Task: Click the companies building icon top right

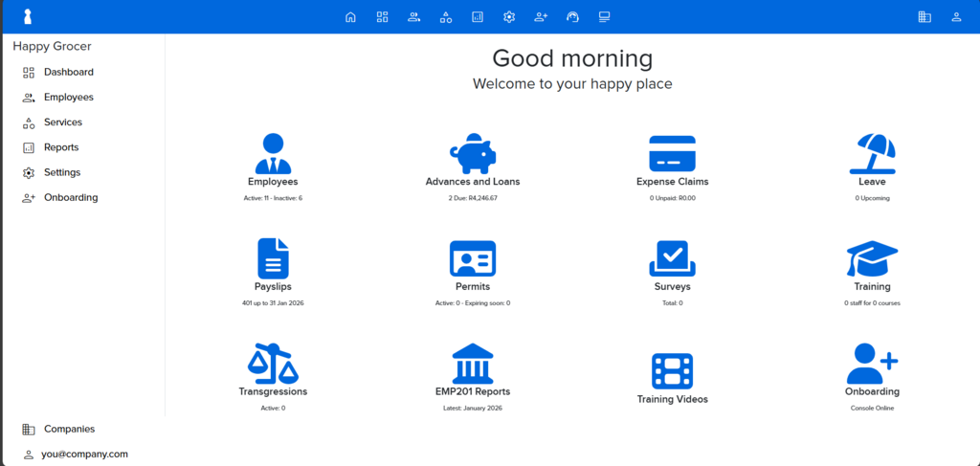Action: pos(924,17)
